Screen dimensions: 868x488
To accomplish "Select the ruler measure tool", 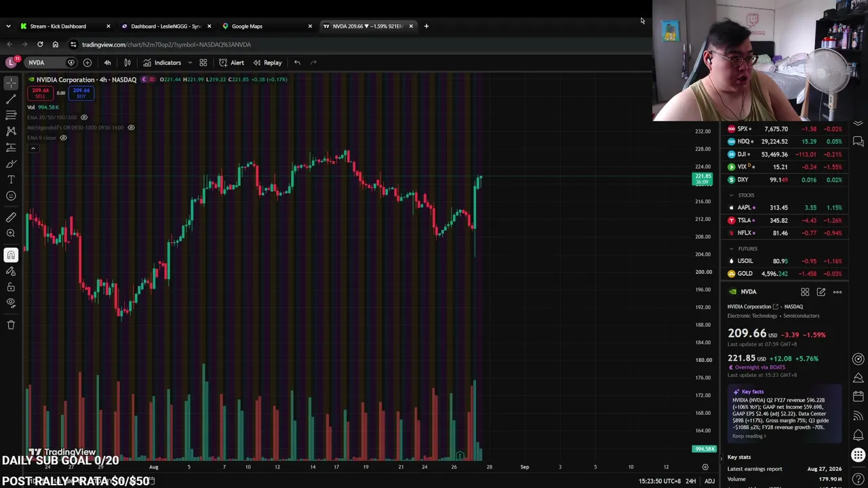I will 11,218.
